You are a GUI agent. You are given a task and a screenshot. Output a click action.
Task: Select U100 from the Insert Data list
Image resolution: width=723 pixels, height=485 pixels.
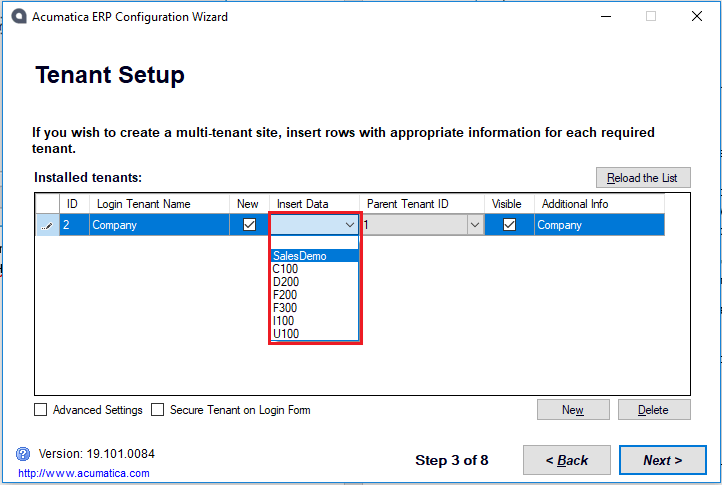(314, 333)
